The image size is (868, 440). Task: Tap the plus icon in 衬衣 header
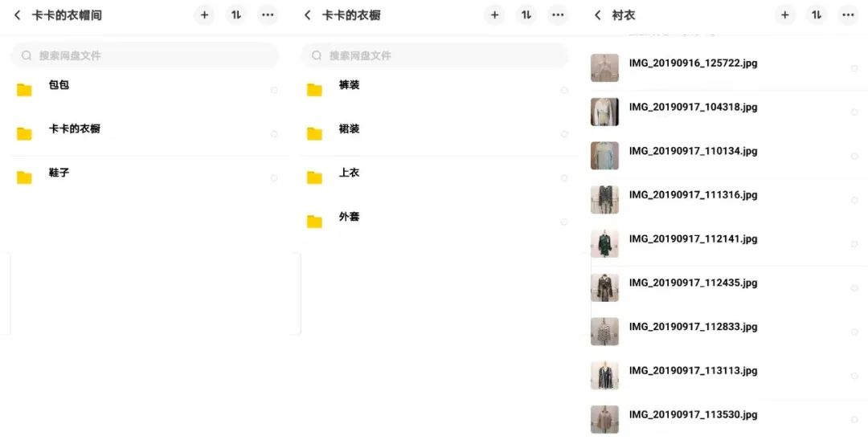784,15
